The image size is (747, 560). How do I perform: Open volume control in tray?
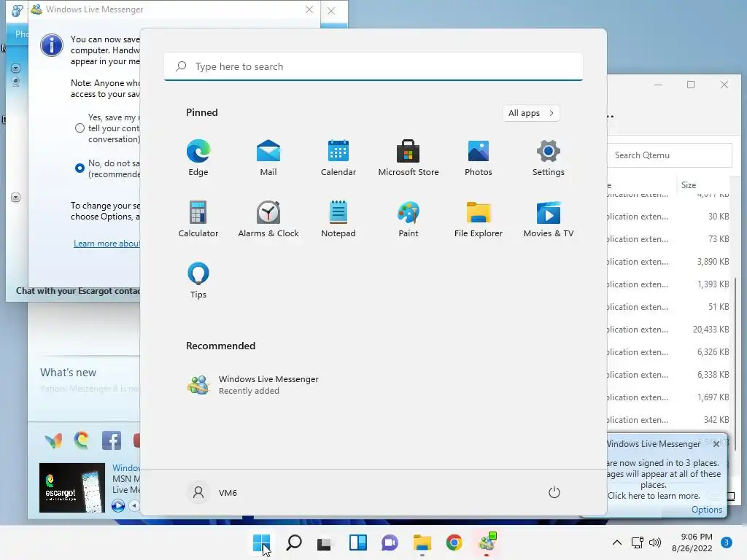click(x=655, y=542)
